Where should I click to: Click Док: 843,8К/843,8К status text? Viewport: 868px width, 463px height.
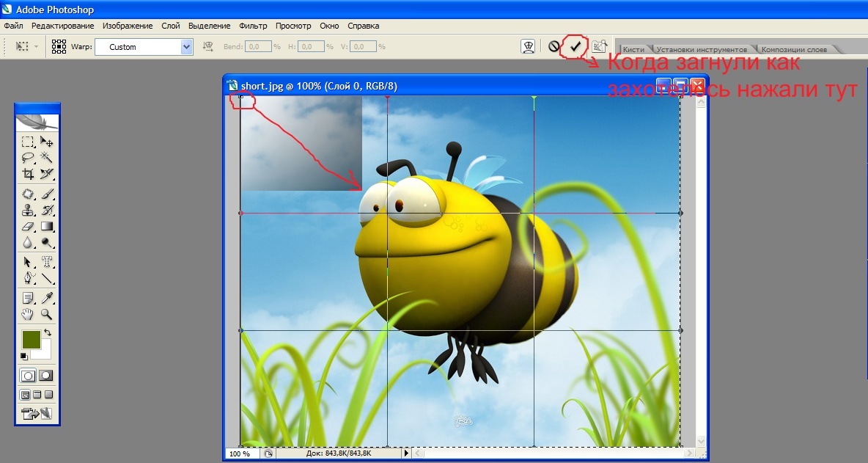[x=338, y=453]
